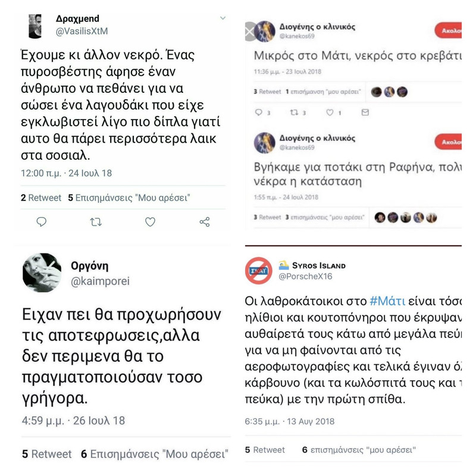Open the #Μάτι hashtag link
This screenshot has width=476, height=476.
tap(387, 301)
